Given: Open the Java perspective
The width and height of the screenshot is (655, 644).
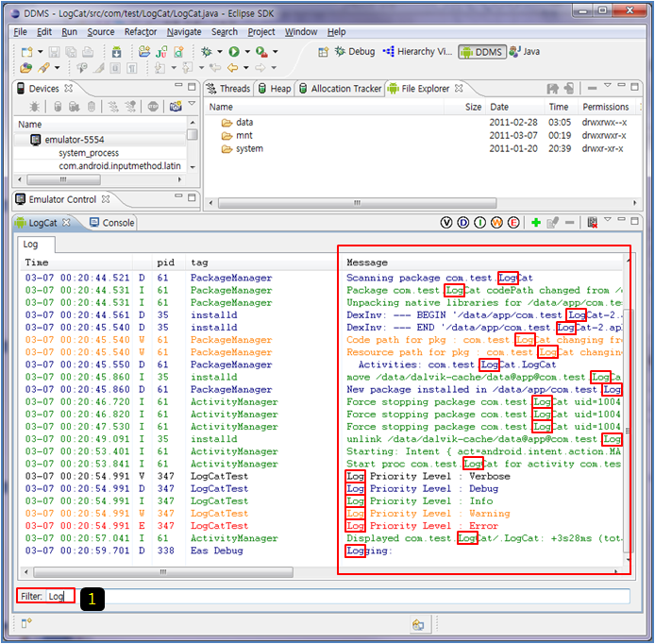Looking at the screenshot, I should pos(526,52).
